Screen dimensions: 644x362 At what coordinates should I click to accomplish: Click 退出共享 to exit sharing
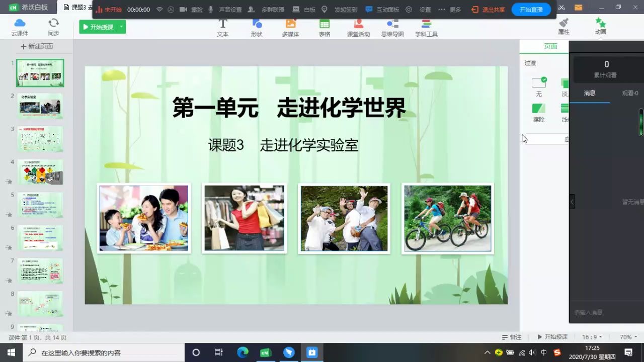click(488, 10)
